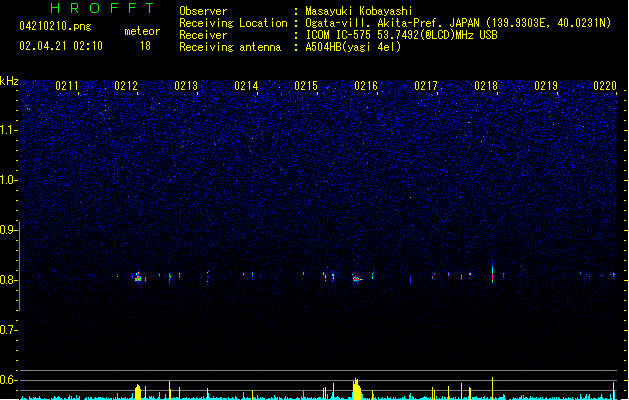629x400 pixels.
Task: Click the 1.1 frequency axis label
Action: [8, 130]
